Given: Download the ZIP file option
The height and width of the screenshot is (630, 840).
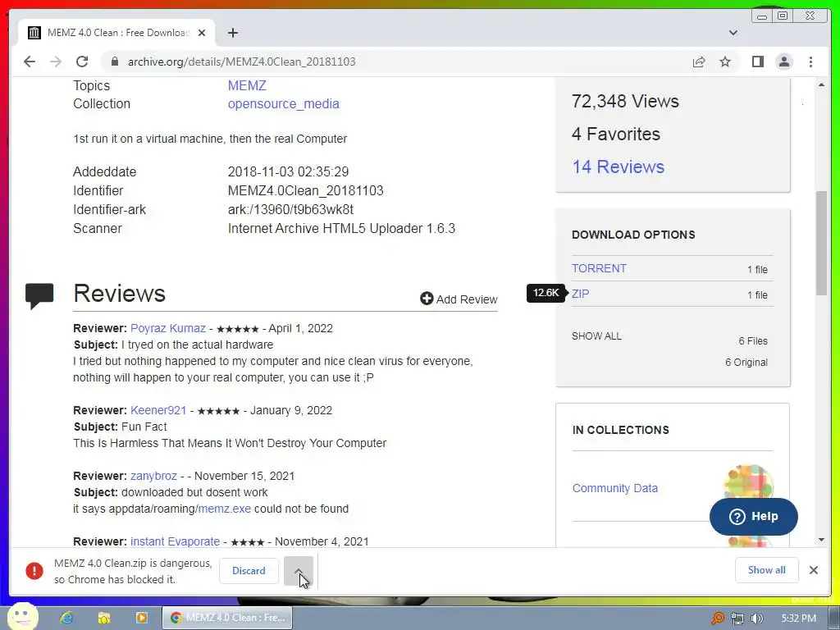Looking at the screenshot, I should pyautogui.click(x=580, y=294).
